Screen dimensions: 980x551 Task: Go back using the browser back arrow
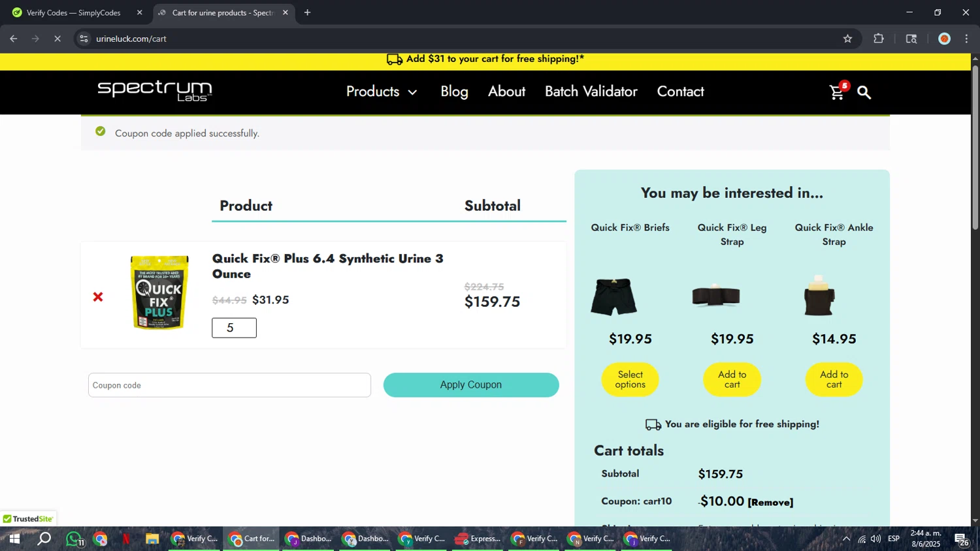coord(13,39)
